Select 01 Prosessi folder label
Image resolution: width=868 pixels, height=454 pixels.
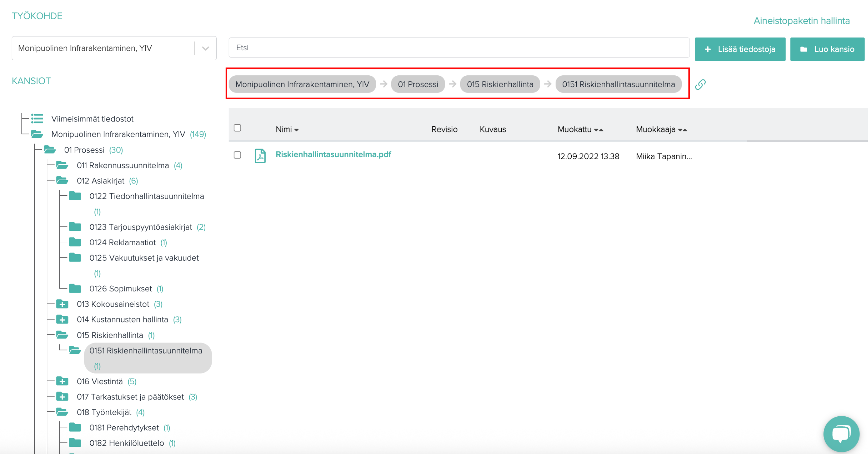84,150
